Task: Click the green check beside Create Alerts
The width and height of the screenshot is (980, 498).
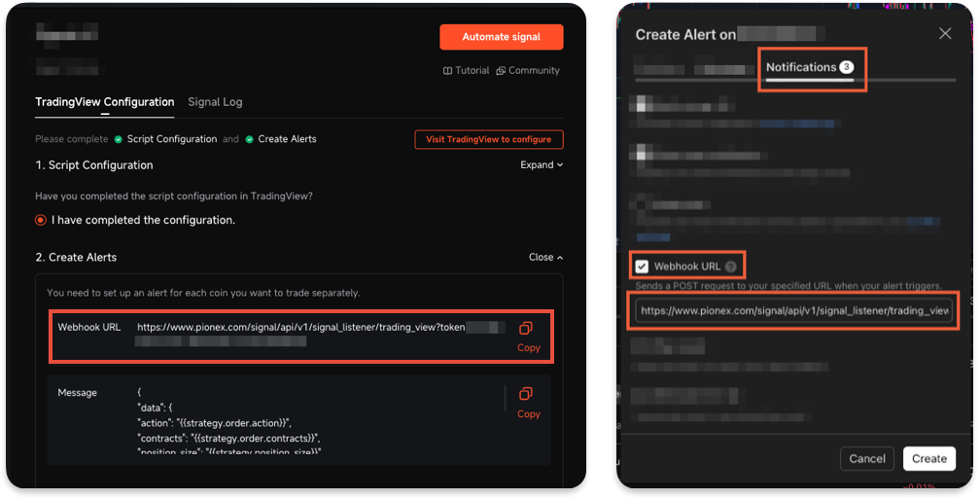Action: point(249,139)
